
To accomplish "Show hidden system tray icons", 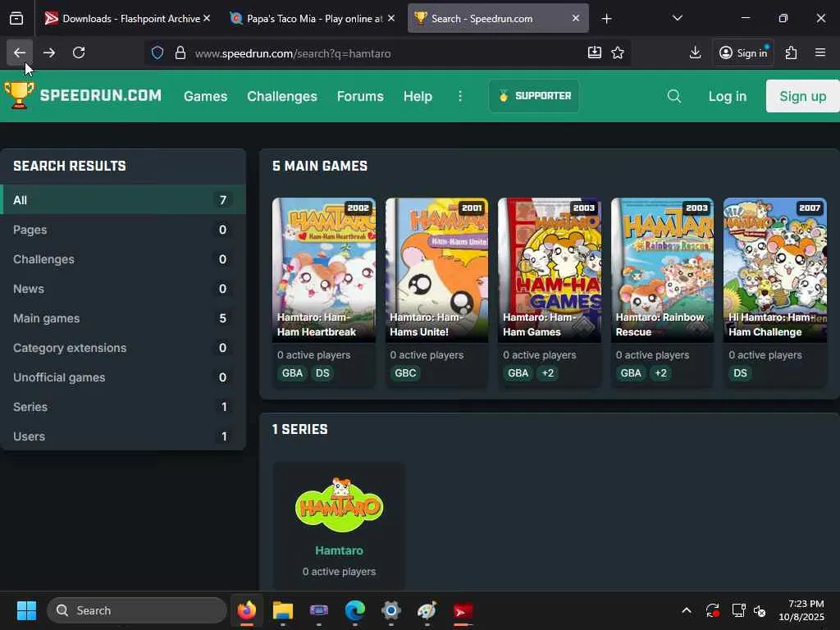I will point(687,610).
